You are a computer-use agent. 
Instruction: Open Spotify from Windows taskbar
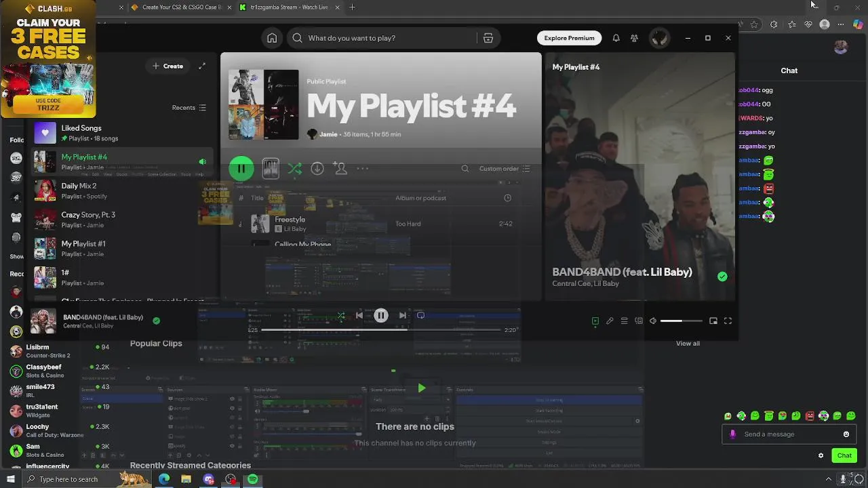(x=252, y=479)
